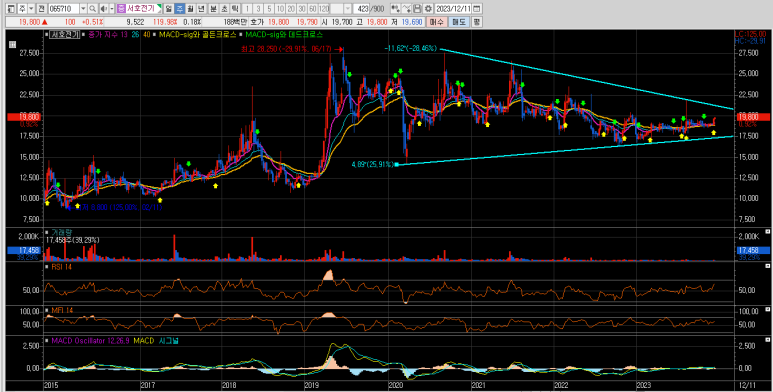Open the dropdown arrow beside speaker icon
Viewport: 773px width, 392px height.
pos(112,9)
